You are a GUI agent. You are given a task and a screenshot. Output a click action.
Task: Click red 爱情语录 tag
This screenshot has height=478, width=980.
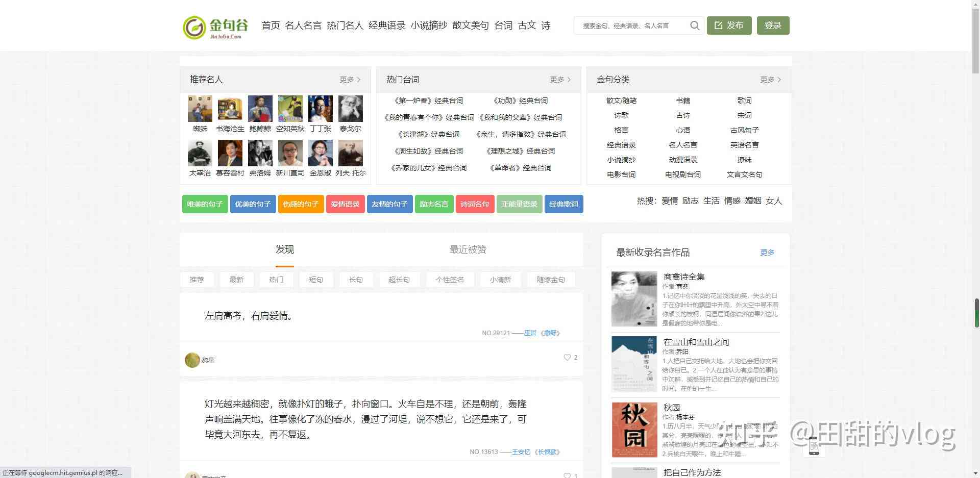pos(345,204)
